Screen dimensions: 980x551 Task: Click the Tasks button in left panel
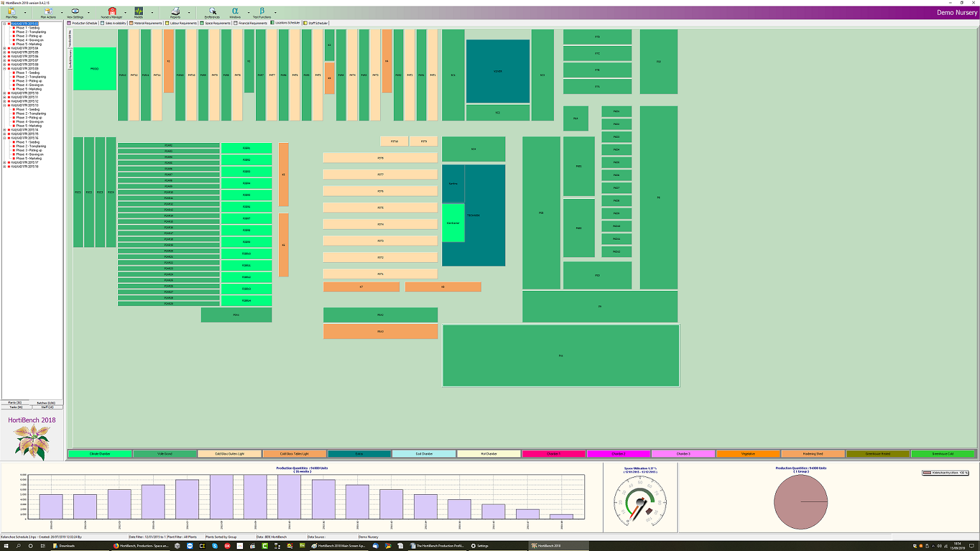[x=16, y=407]
